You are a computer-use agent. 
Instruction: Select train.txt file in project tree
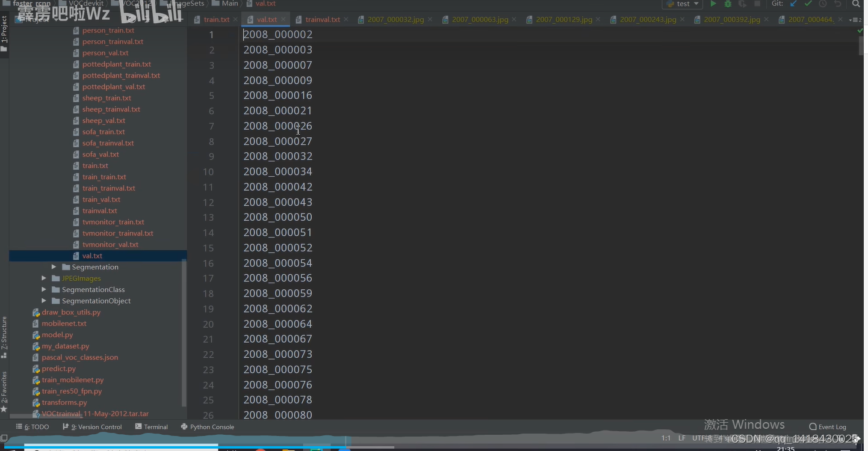point(95,165)
